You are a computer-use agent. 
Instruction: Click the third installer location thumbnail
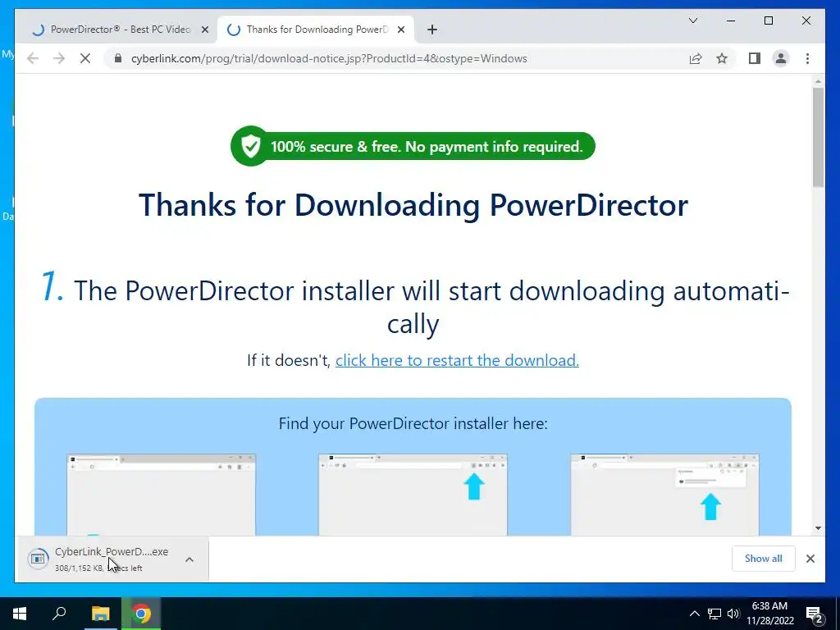tap(664, 495)
